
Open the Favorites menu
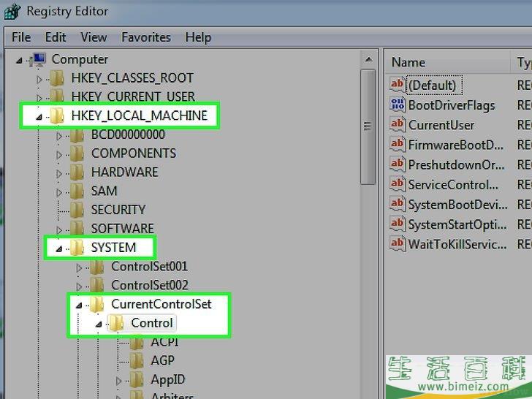[x=145, y=37]
